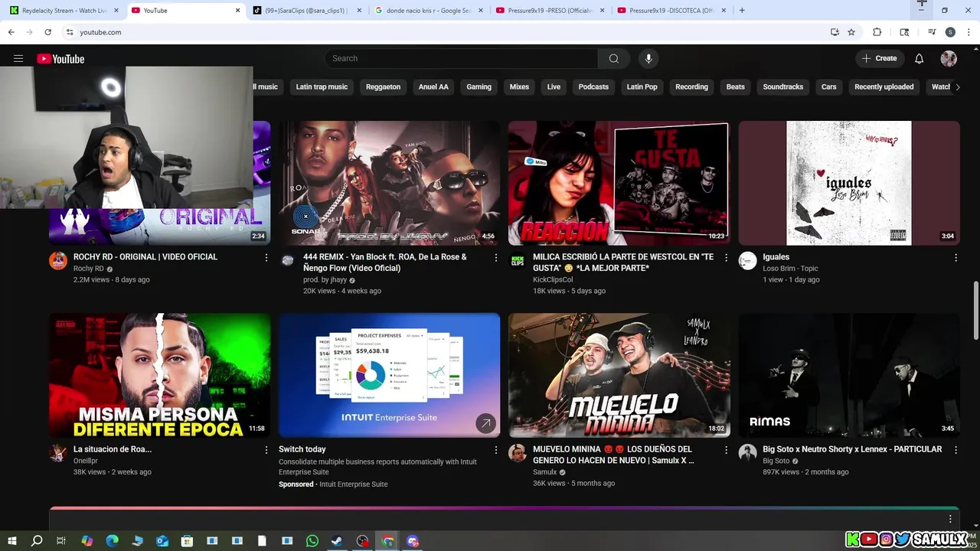Open Chrome media controls icon
This screenshot has height=551, width=980.
[932, 32]
